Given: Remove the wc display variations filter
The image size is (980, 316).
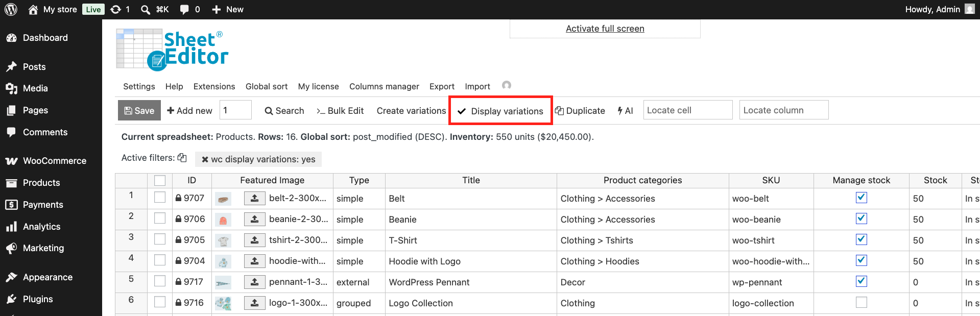Looking at the screenshot, I should pyautogui.click(x=205, y=159).
